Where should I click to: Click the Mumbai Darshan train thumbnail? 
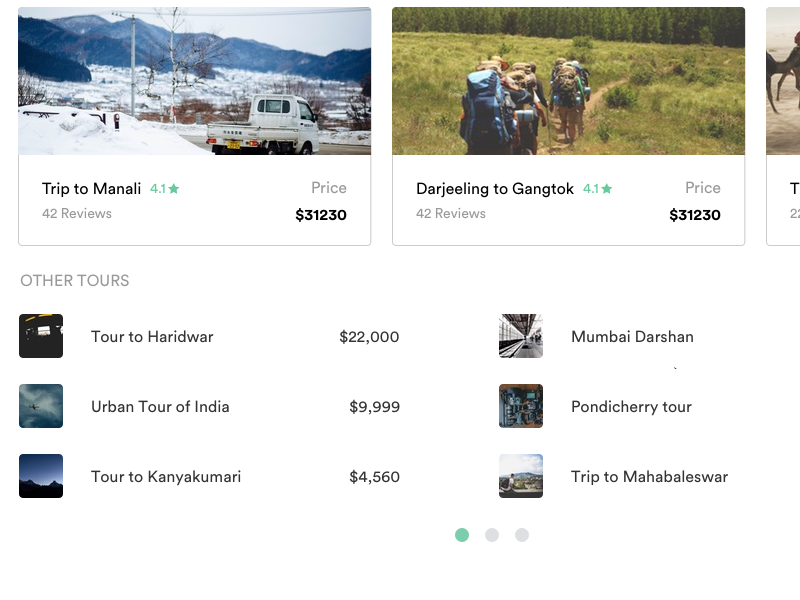point(520,336)
